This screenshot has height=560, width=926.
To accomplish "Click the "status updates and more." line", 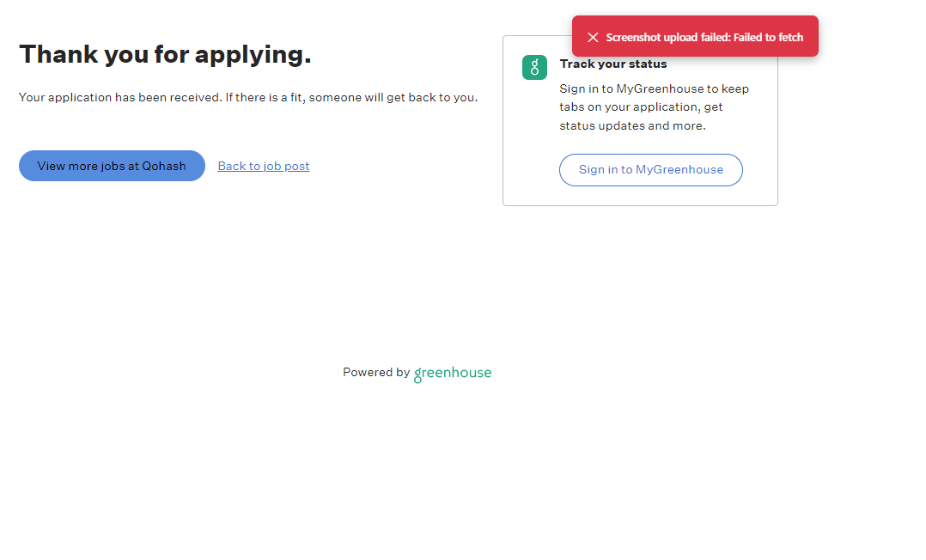I will tap(632, 125).
